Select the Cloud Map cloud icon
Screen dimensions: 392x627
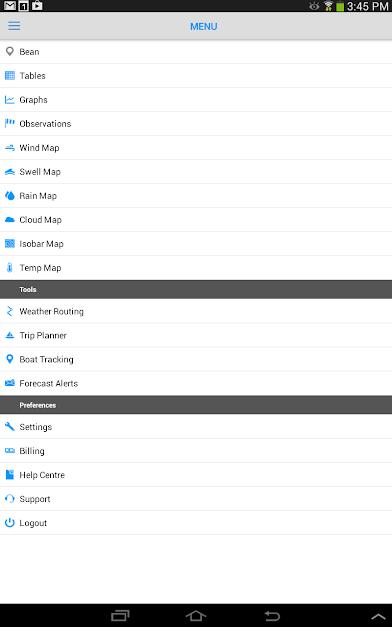(x=10, y=220)
